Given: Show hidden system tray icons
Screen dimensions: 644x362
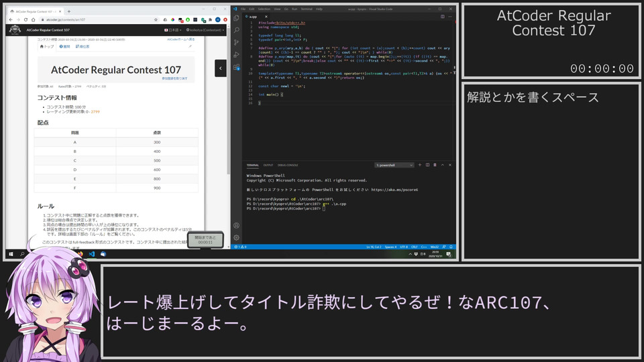Looking at the screenshot, I should click(410, 254).
